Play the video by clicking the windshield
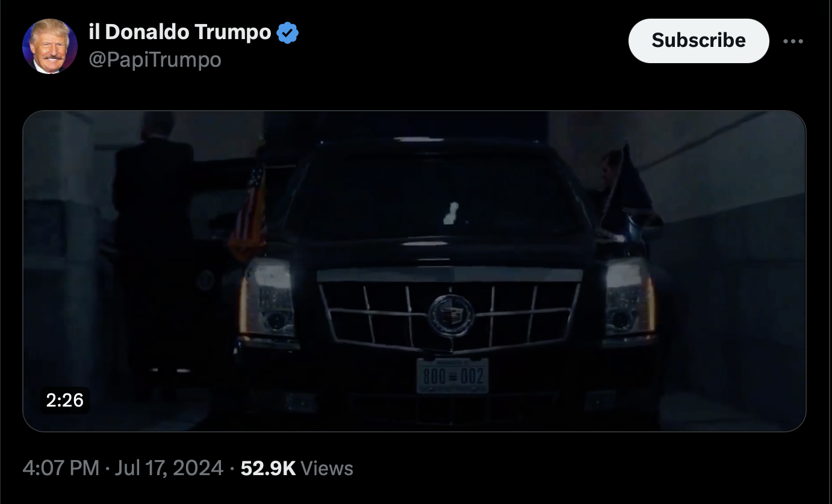 point(435,192)
